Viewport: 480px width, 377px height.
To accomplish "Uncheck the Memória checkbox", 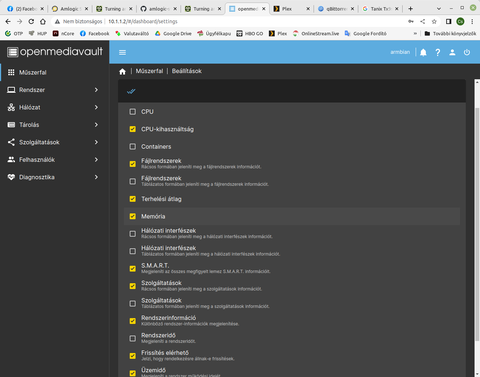I will click(133, 216).
